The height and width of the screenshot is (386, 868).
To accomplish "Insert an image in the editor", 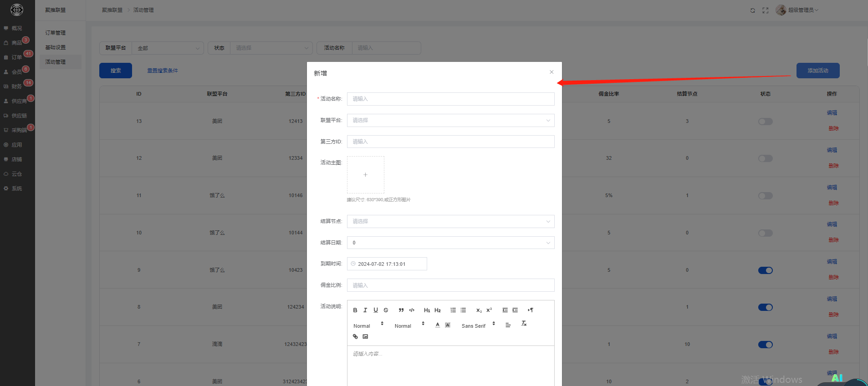I will 365,337.
